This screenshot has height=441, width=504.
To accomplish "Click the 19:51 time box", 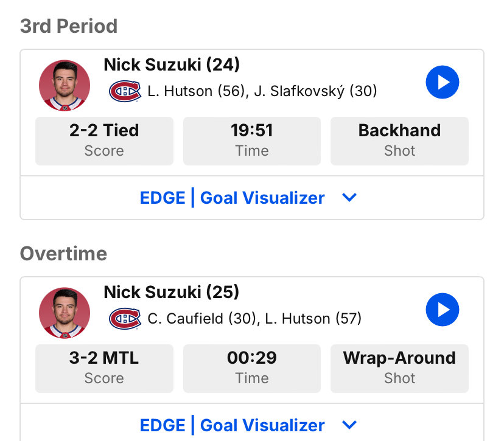I will pyautogui.click(x=251, y=141).
